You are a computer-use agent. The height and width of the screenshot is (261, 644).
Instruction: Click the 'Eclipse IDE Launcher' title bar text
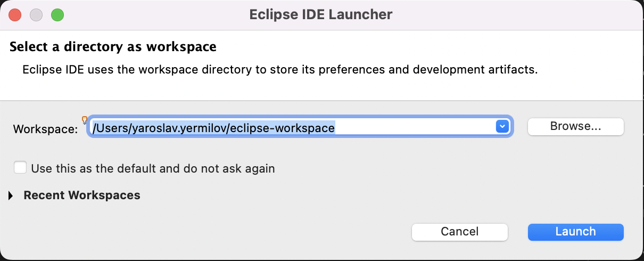[x=321, y=14]
